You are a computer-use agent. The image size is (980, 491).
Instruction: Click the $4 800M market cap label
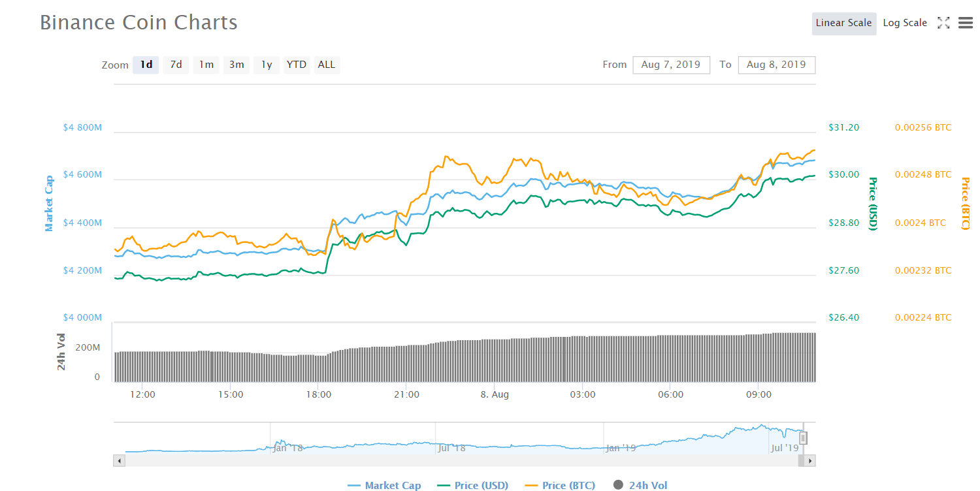click(x=82, y=128)
